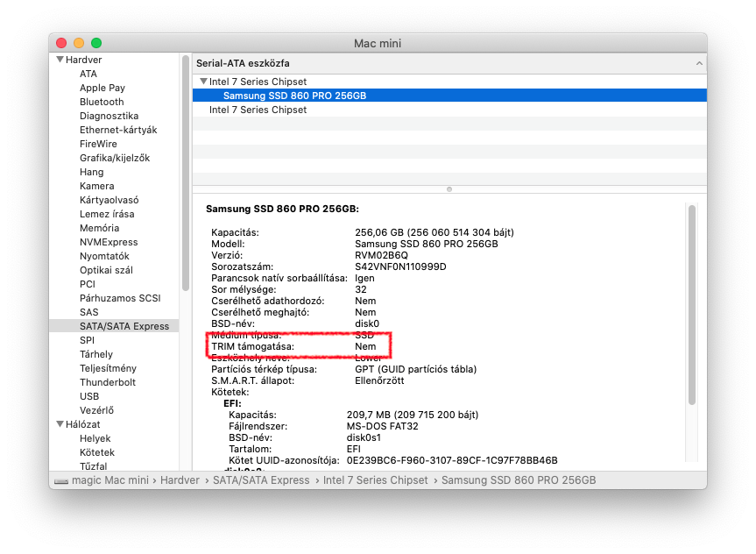Image resolution: width=756 pixels, height=554 pixels.
Task: Click S.M.A.R.T. állapot value Ellenőrzött
Action: pos(379,380)
